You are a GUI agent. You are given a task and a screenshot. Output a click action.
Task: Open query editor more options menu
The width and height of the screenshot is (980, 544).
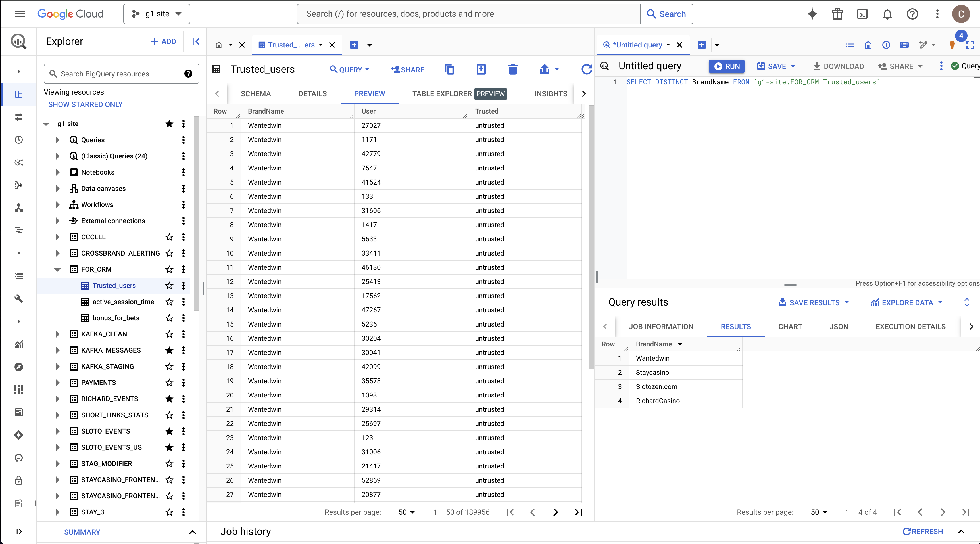[x=941, y=66]
